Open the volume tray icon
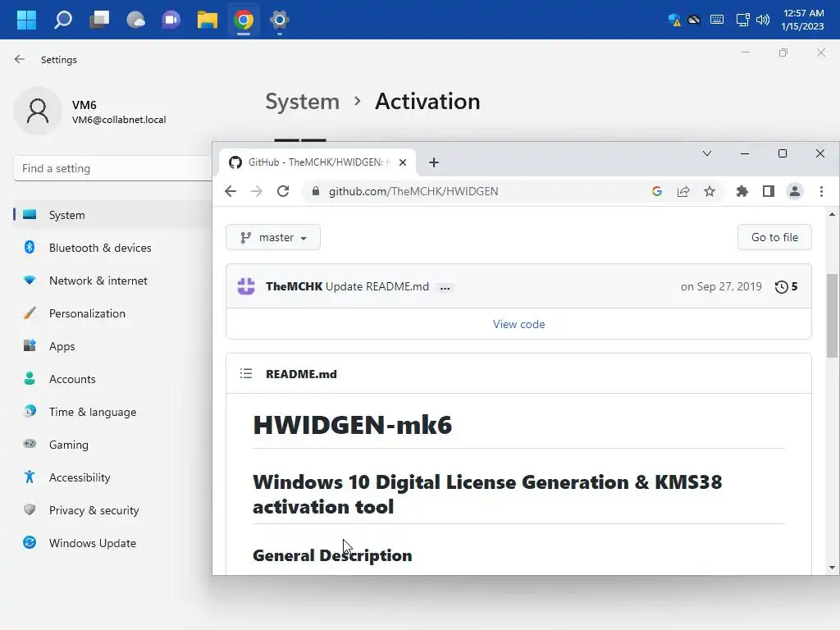 click(x=762, y=20)
